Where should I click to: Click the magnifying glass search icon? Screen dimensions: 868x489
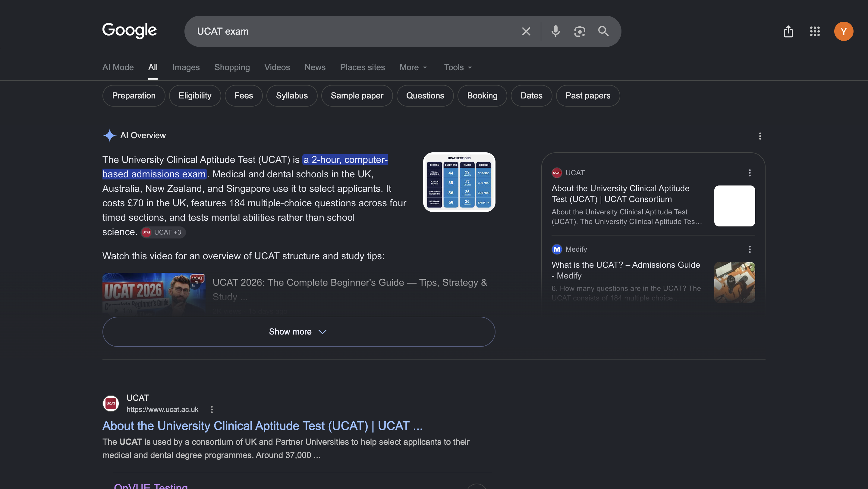pyautogui.click(x=603, y=31)
